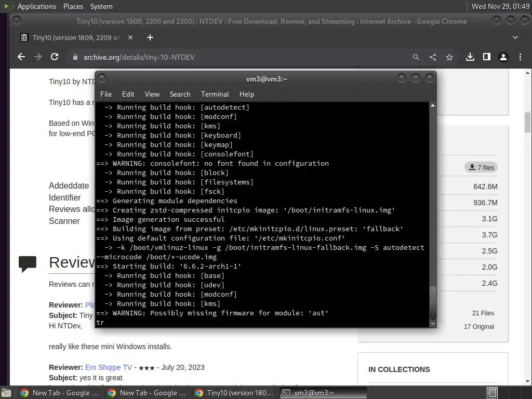Select the 3.1G file size entry
532x399 pixels.
coord(489,219)
